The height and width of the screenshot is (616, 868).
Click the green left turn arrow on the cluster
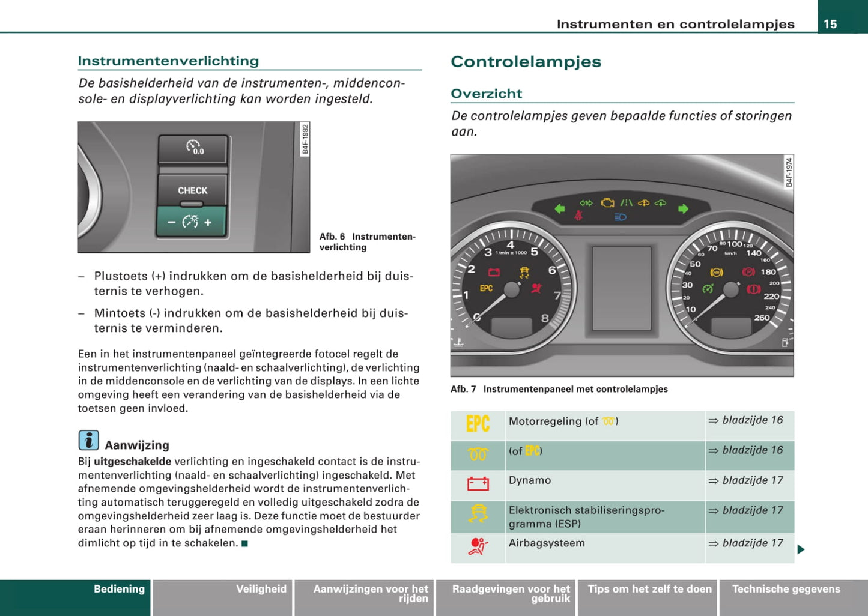click(560, 209)
